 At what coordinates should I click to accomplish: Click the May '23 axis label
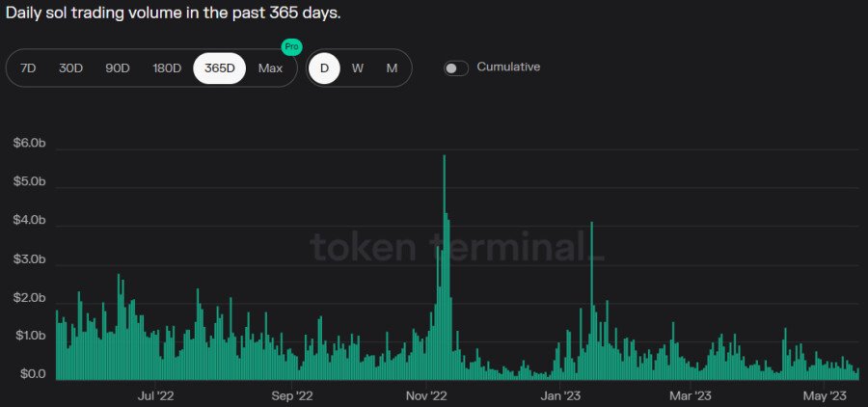pyautogui.click(x=825, y=395)
